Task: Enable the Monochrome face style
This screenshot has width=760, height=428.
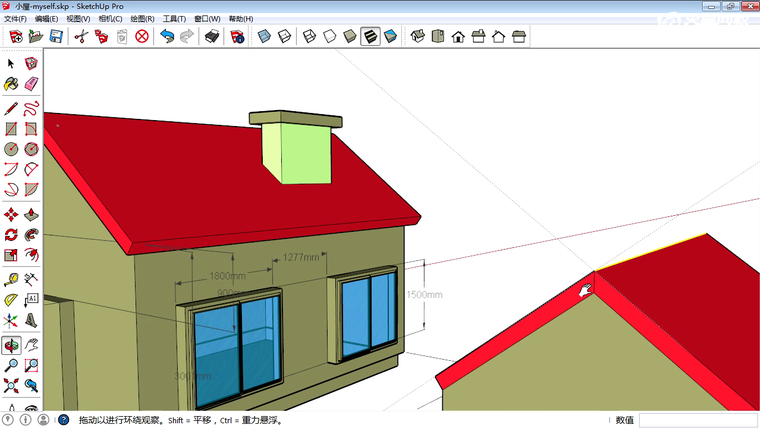Action: tap(390, 37)
